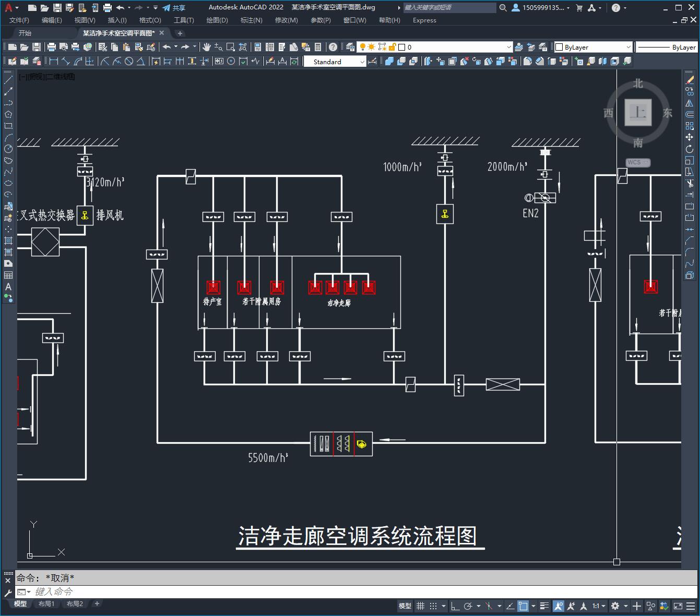Image resolution: width=700 pixels, height=616 pixels.
Task: Select the Polygon draw tool
Action: pos(8,114)
